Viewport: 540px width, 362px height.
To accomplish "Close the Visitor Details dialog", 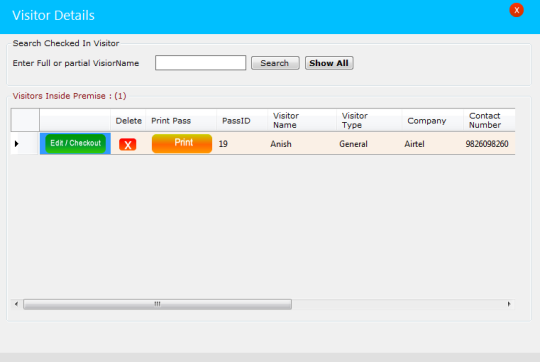I will coord(517,10).
